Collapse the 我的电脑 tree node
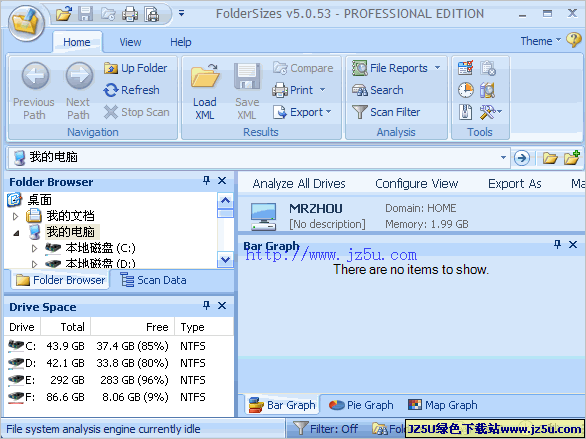Image resolution: width=586 pixels, height=439 pixels. 16,233
